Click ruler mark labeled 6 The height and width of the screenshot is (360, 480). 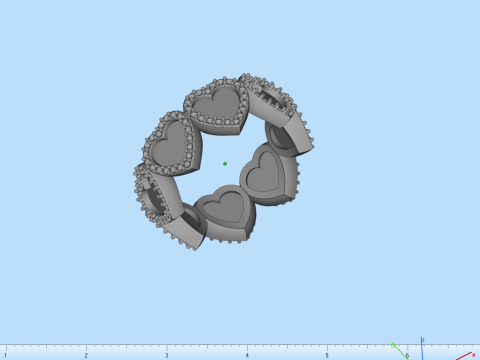(x=407, y=356)
